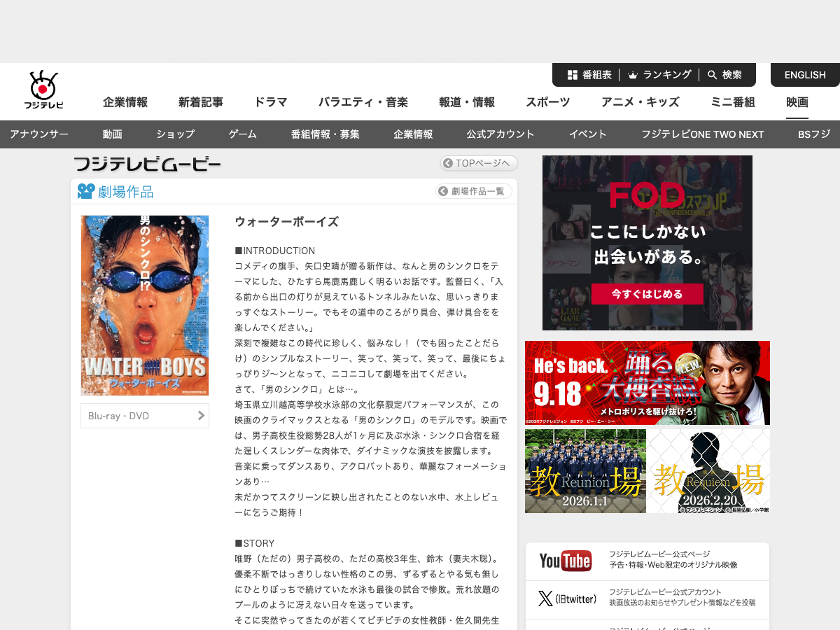Open the 教場 Requiem 2026.2.20 banner

click(x=708, y=470)
